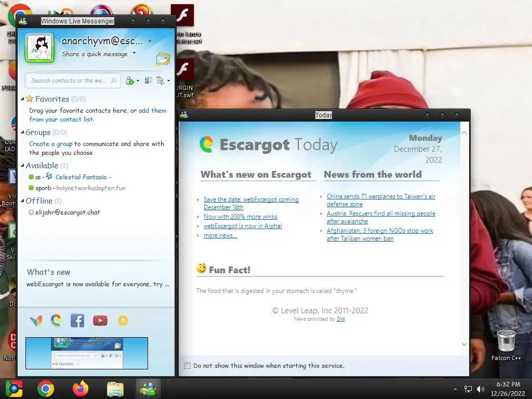Open the mail inbox envelope icon
This screenshot has width=532, height=399.
tap(163, 59)
